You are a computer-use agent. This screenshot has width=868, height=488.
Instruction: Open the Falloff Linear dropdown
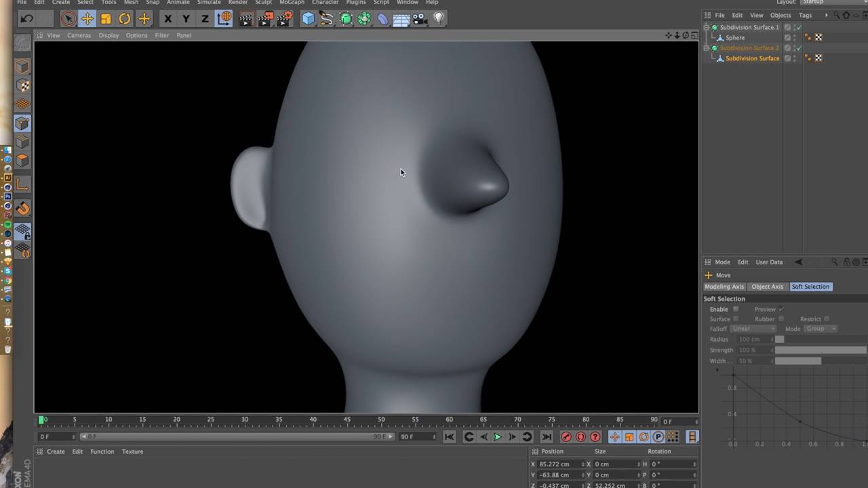(x=753, y=329)
